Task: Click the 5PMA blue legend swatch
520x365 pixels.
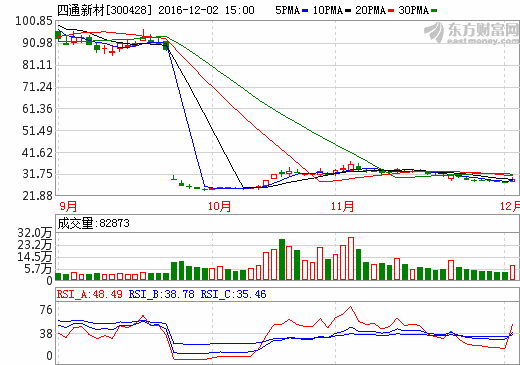Action: (305, 11)
